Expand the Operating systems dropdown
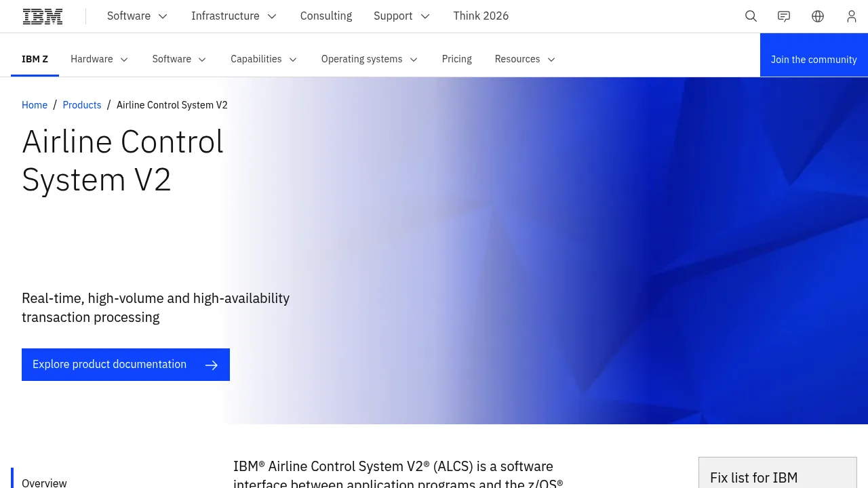 click(370, 59)
